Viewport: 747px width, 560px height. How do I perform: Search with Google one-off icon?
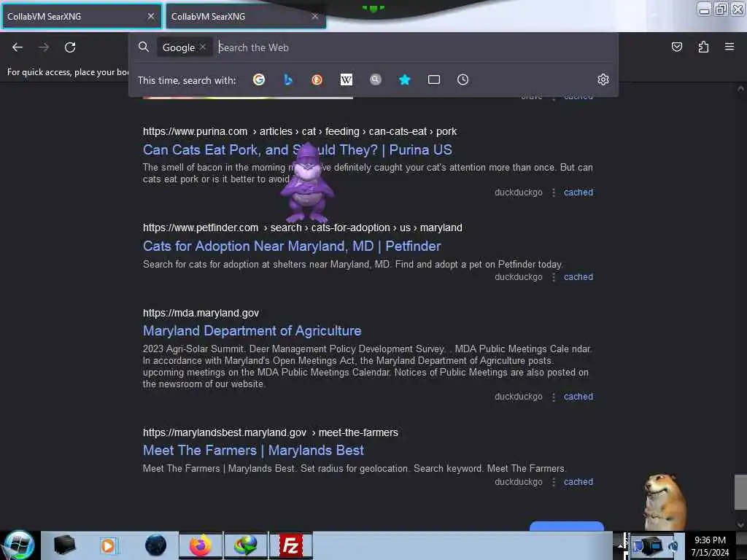[x=259, y=79]
